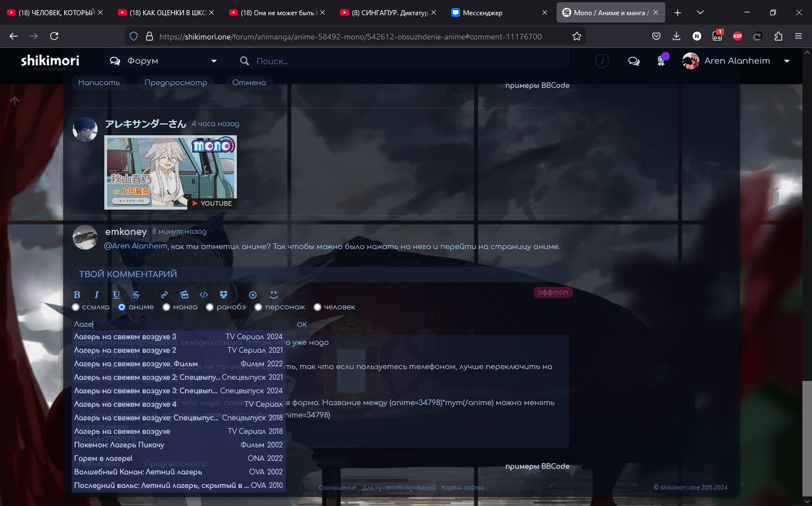
Task: Switch to Мессенджер tab
Action: [x=500, y=12]
